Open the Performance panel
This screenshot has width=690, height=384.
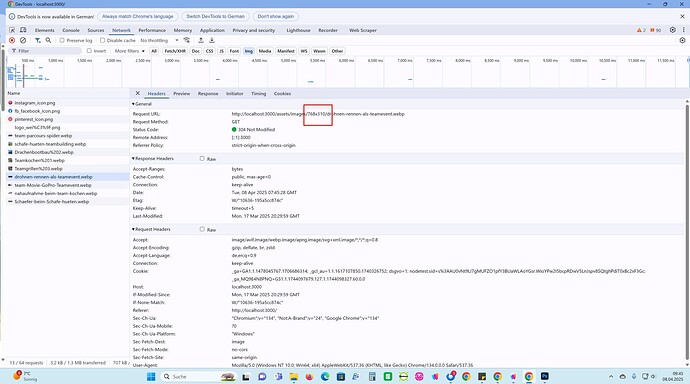click(152, 30)
